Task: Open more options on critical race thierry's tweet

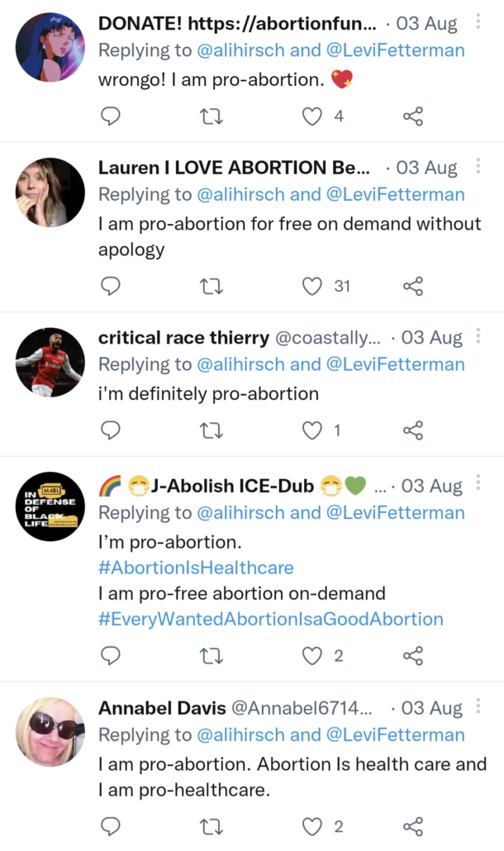Action: tap(478, 336)
